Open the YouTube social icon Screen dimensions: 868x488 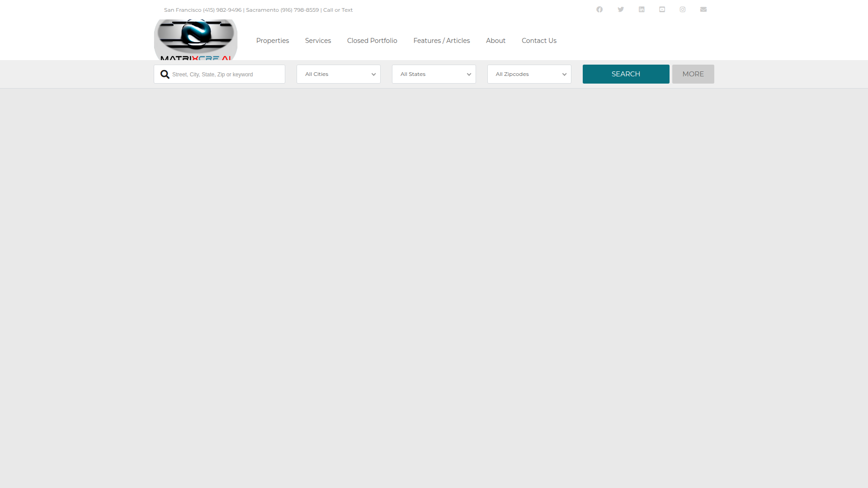click(x=662, y=9)
